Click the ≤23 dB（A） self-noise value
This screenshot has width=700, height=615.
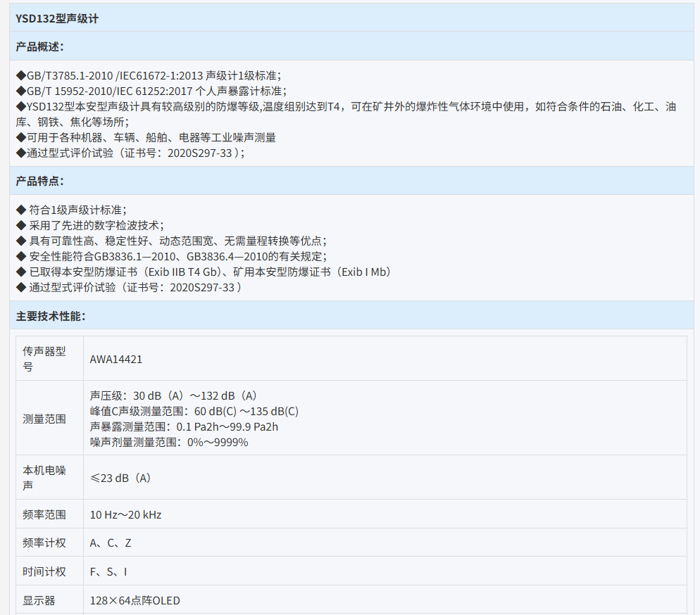point(120,478)
